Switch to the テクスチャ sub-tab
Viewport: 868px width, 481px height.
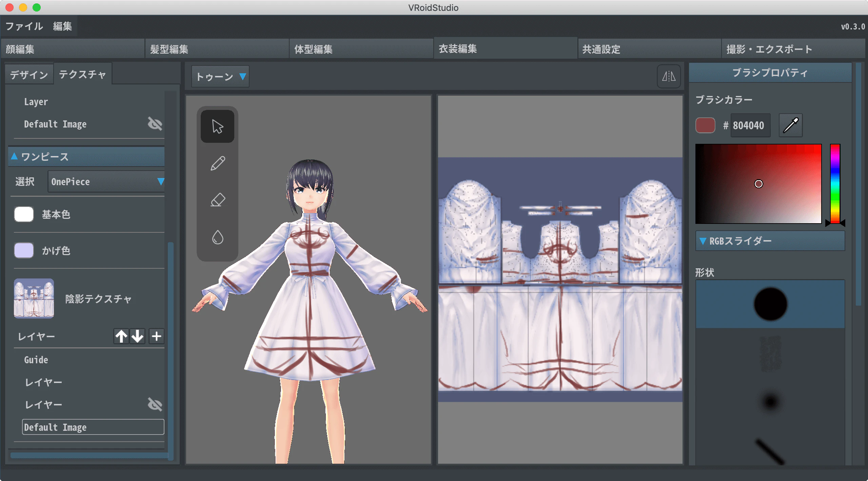83,74
